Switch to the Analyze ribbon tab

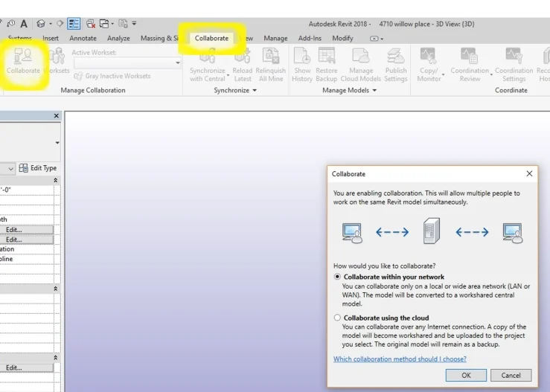click(x=118, y=38)
